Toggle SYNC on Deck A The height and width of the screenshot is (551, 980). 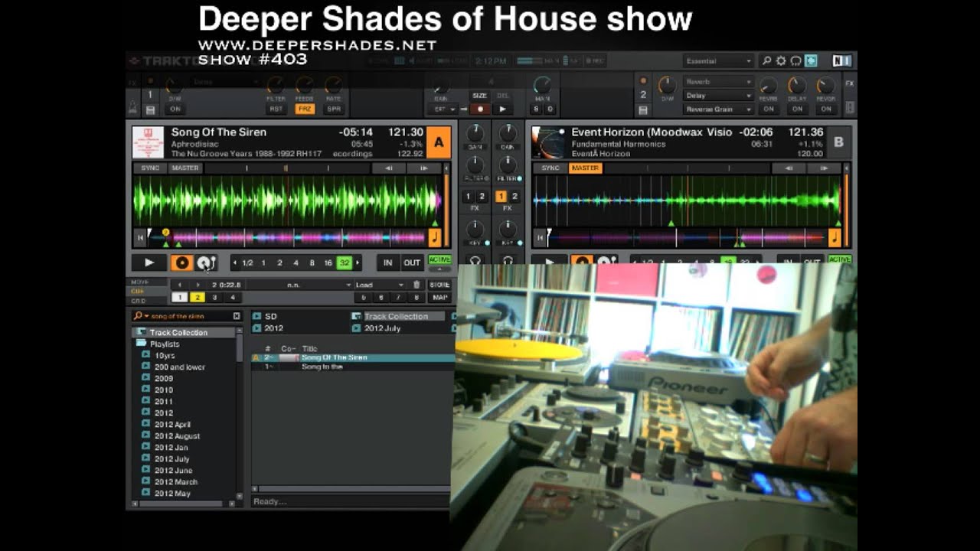click(x=150, y=168)
